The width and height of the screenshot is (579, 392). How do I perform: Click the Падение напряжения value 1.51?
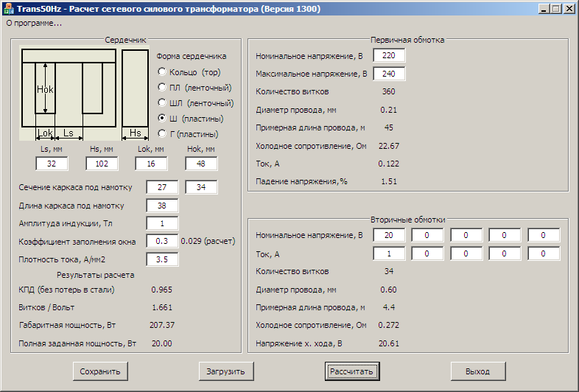389,181
